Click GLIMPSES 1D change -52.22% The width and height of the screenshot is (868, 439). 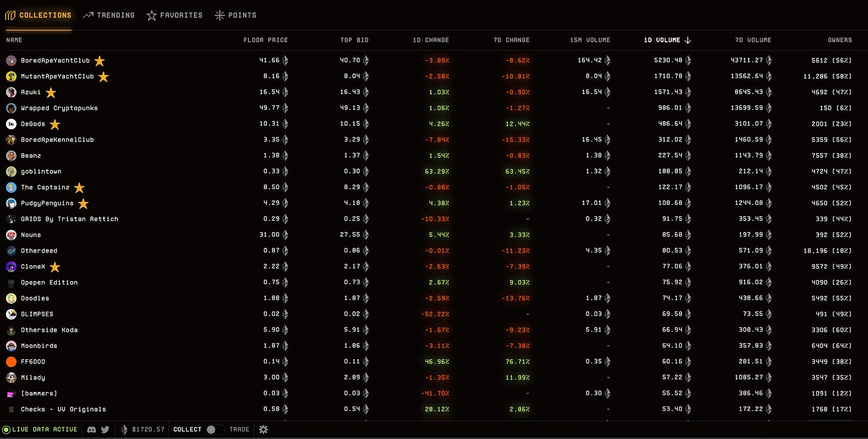[435, 314]
